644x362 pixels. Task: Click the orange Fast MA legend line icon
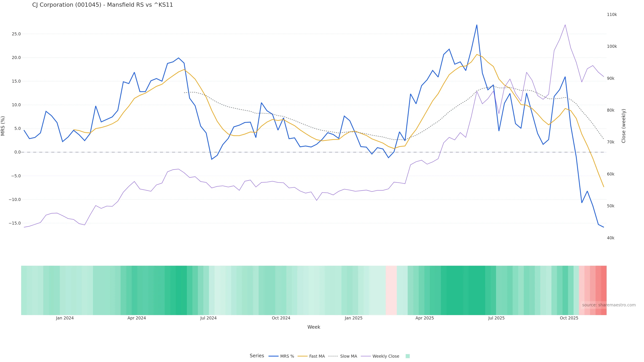coord(303,356)
